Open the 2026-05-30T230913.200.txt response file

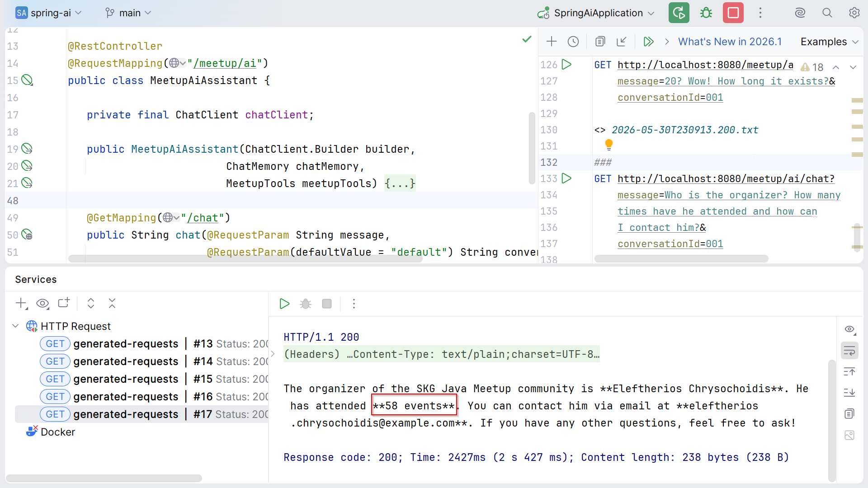685,130
